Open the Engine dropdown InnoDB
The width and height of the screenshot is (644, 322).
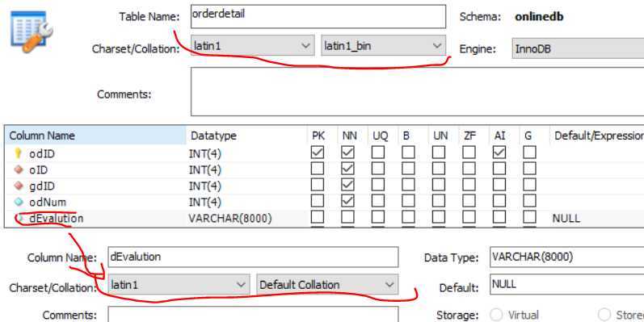578,48
